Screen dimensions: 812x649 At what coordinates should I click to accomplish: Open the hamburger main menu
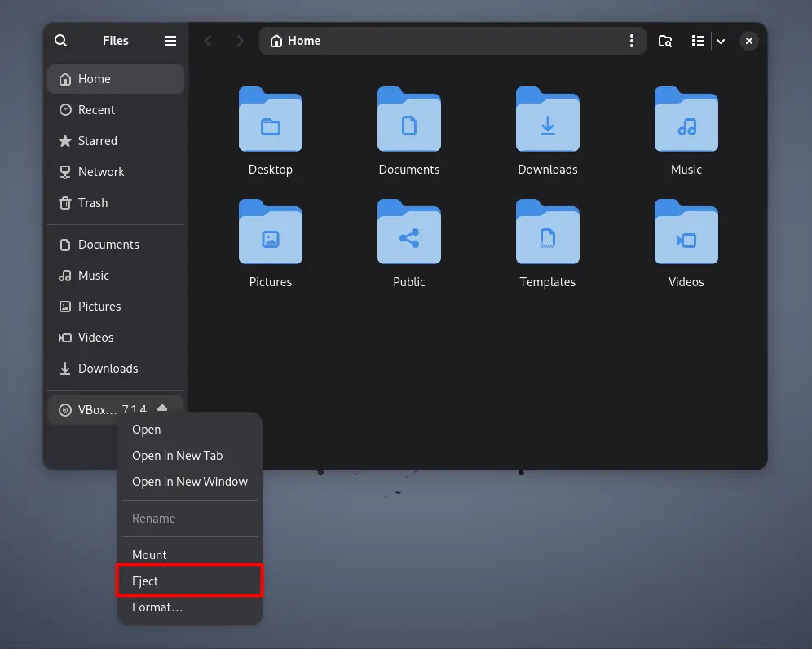[x=170, y=41]
